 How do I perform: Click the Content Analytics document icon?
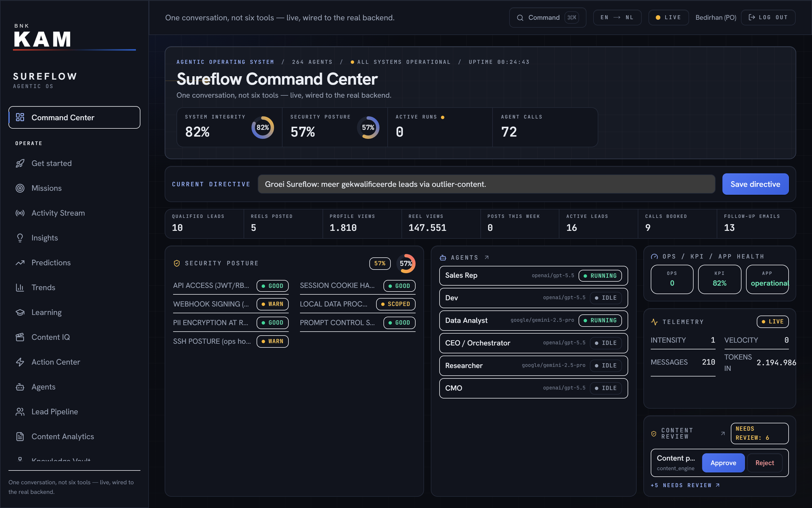pyautogui.click(x=20, y=436)
